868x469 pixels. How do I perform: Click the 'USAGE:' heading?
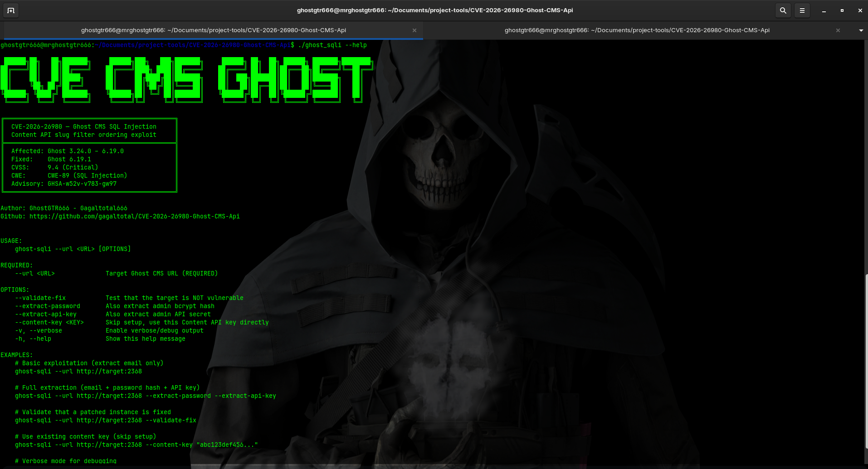[x=11, y=241]
